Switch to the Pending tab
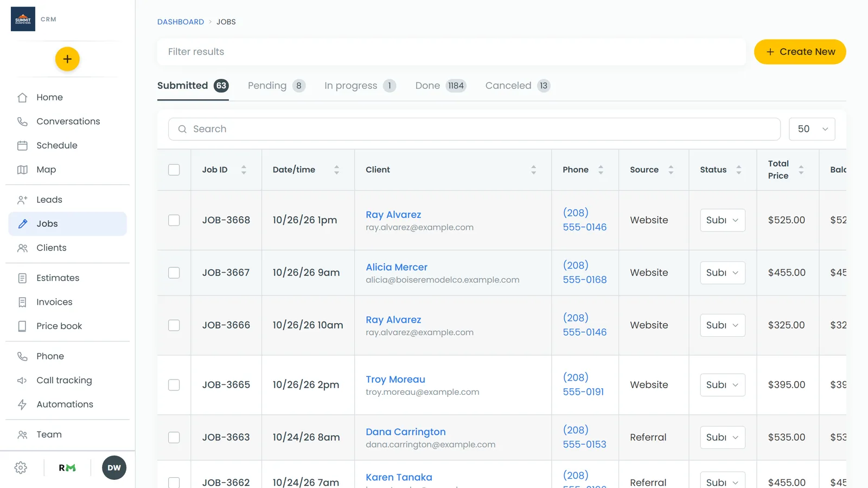 pos(277,86)
